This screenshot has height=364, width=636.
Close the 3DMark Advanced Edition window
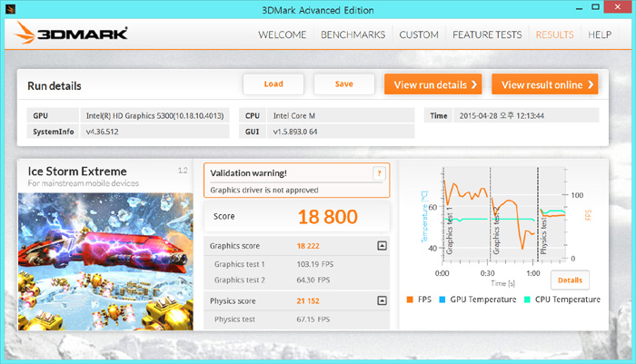click(617, 7)
